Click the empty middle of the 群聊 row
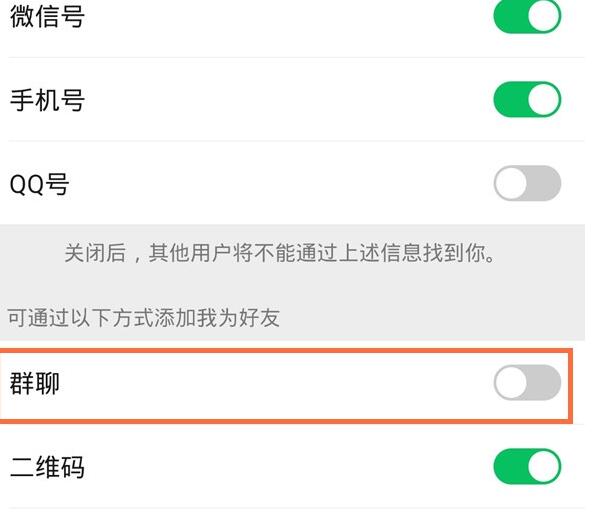This screenshot has width=611, height=524. [x=270, y=383]
